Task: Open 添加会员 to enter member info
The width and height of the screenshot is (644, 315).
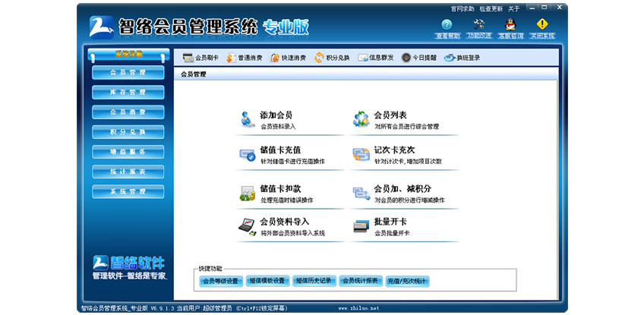Action: [289, 121]
